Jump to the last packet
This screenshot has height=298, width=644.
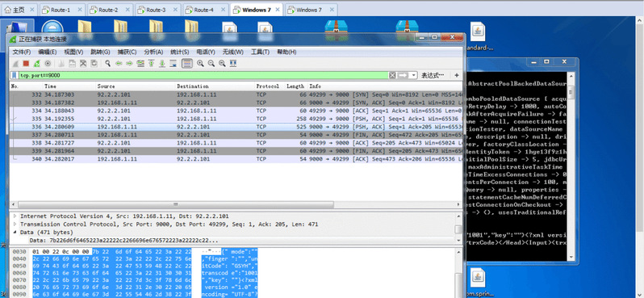coord(162,64)
